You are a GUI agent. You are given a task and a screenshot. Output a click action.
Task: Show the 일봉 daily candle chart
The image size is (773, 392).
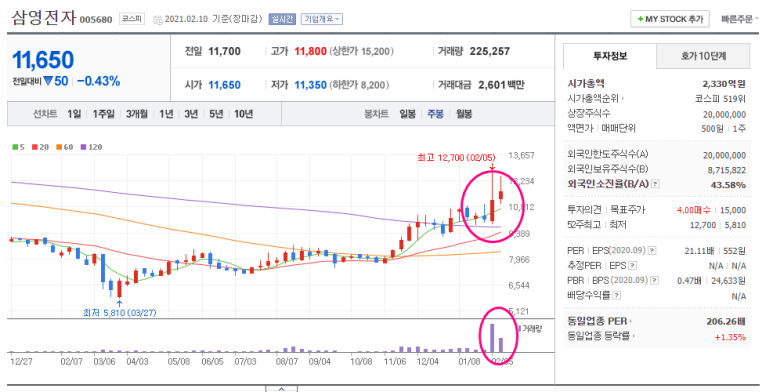pos(407,114)
